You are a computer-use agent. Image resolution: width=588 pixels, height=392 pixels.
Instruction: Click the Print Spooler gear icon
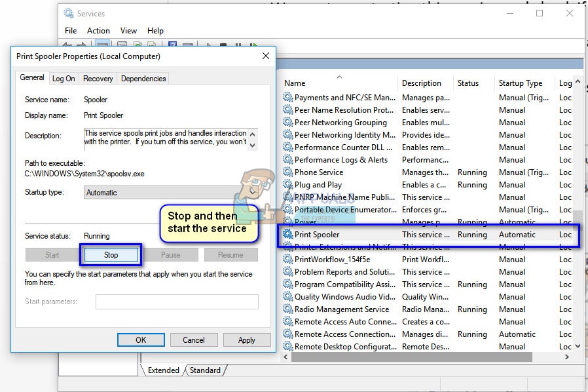pos(287,235)
